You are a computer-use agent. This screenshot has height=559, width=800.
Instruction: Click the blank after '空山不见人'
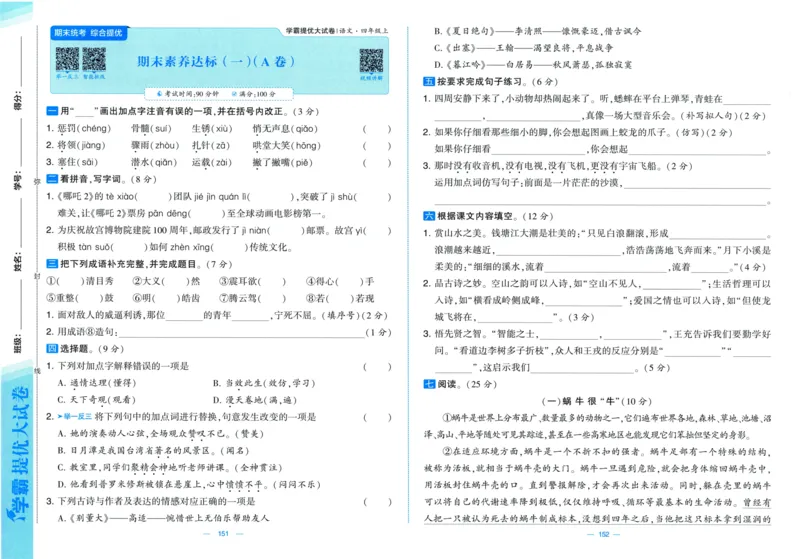click(x=671, y=284)
